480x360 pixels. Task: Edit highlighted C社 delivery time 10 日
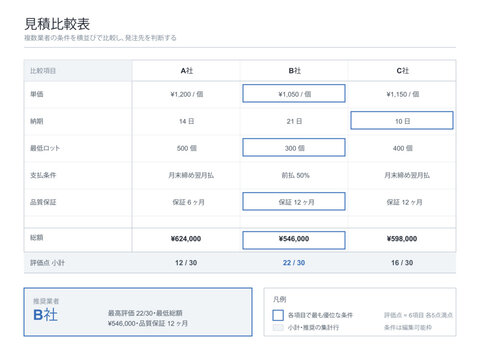coord(402,120)
